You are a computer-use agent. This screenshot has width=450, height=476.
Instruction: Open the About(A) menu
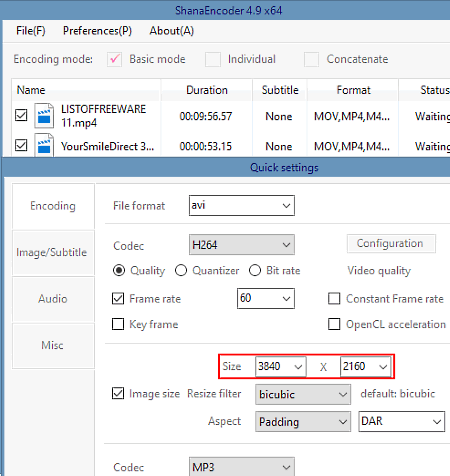click(x=172, y=31)
